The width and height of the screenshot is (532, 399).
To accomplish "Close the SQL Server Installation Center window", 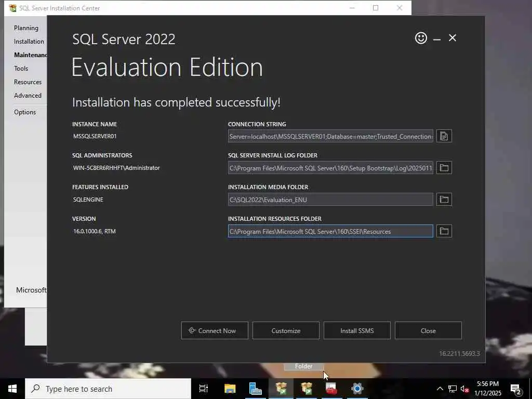I will click(x=400, y=8).
